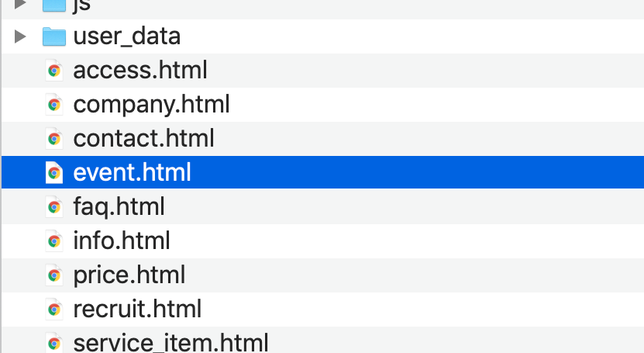This screenshot has width=644, height=353.
Task: Click the Chrome icon beside info.html
Action: pos(53,241)
